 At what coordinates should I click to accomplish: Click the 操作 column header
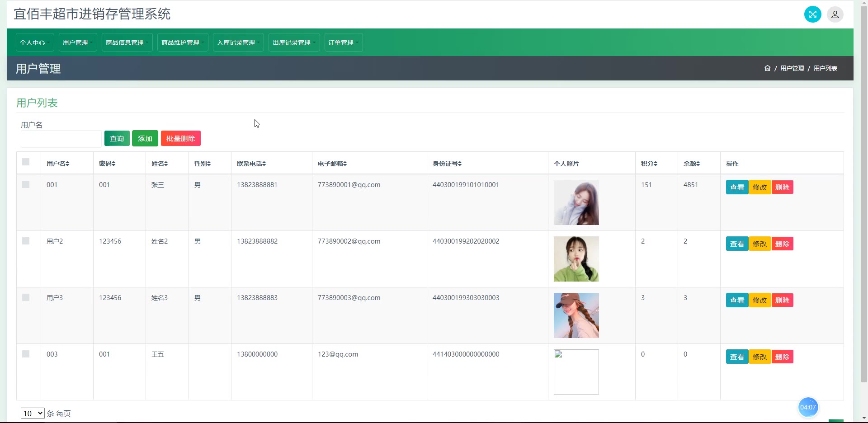[x=732, y=164]
